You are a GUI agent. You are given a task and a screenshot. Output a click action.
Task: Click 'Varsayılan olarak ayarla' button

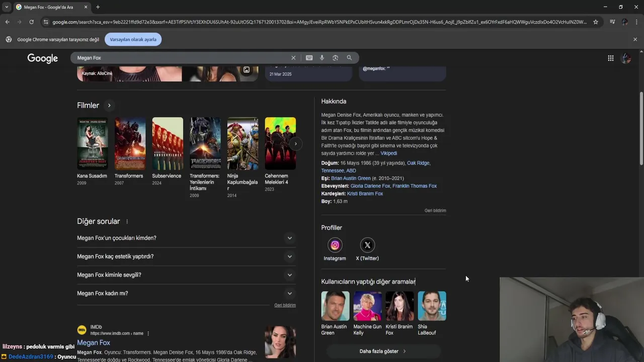(133, 39)
